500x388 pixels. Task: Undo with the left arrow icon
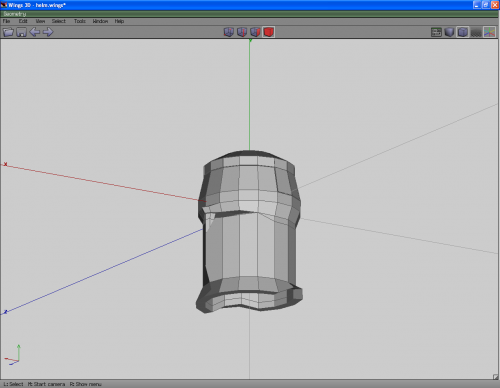[x=35, y=32]
